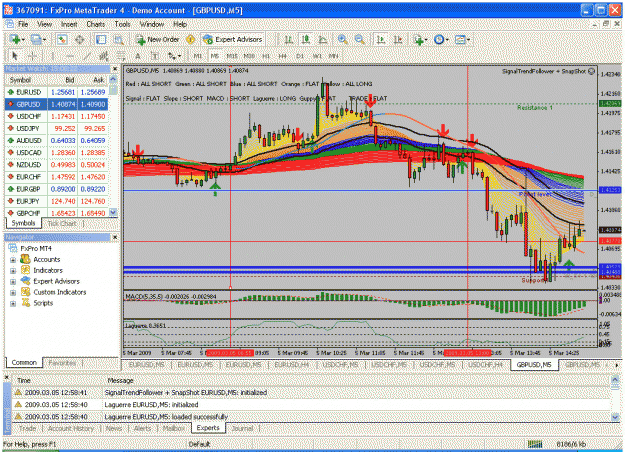This screenshot has width=625, height=452.
Task: Toggle Chart Shift icon
Action: 398,39
